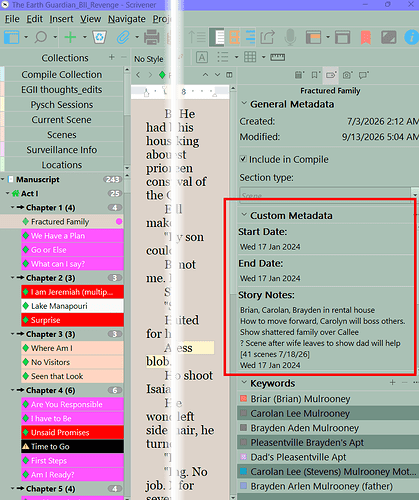Click Carolan Lee (Stevens) keyword blue swatch
This screenshot has width=419, height=500.
pos(243,471)
